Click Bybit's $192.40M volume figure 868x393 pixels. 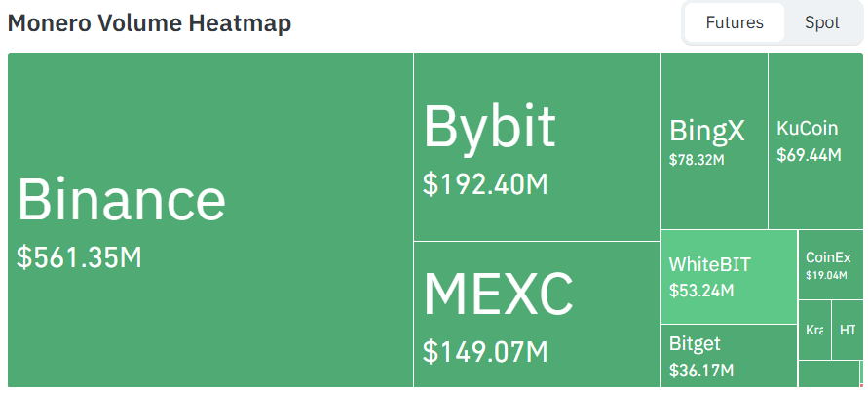pos(485,184)
